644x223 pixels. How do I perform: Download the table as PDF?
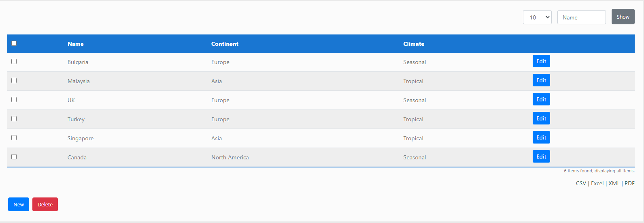629,183
